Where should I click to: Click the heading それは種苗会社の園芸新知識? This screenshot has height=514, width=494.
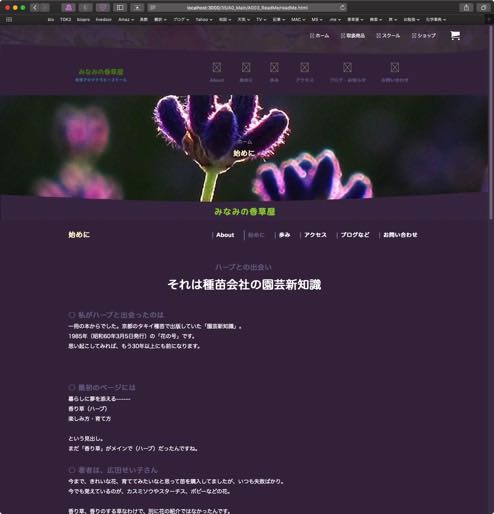[244, 285]
